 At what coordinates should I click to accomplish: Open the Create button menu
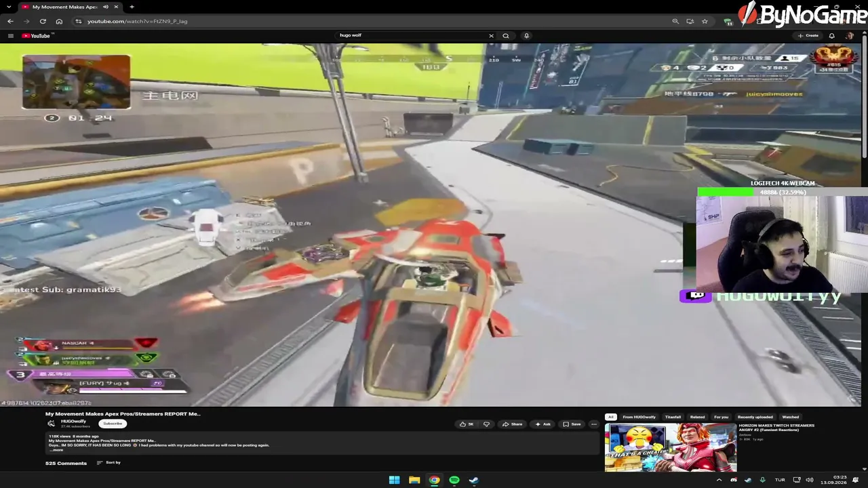808,36
